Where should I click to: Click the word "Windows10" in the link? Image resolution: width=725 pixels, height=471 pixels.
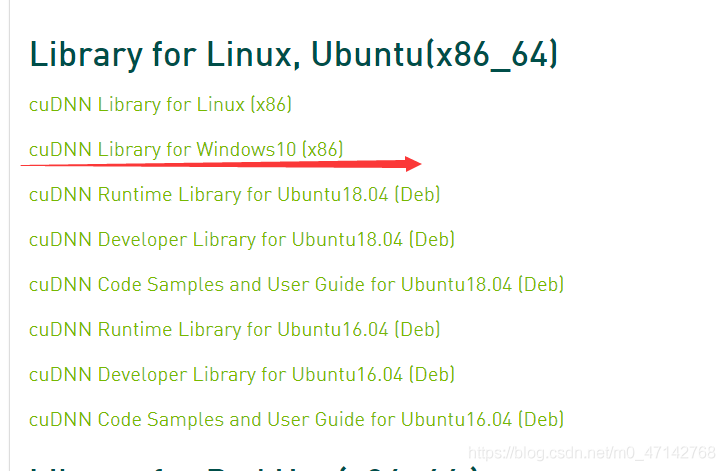pyautogui.click(x=246, y=149)
